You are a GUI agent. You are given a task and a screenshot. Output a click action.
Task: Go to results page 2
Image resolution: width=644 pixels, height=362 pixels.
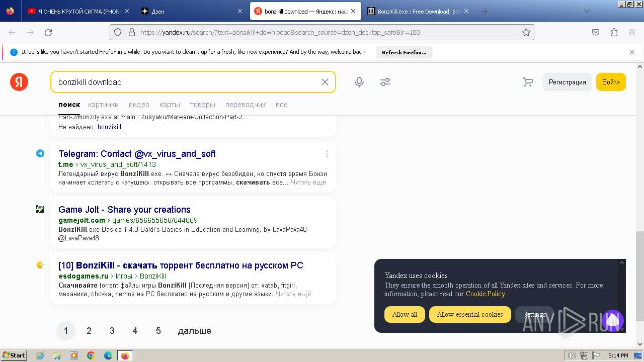click(x=89, y=331)
